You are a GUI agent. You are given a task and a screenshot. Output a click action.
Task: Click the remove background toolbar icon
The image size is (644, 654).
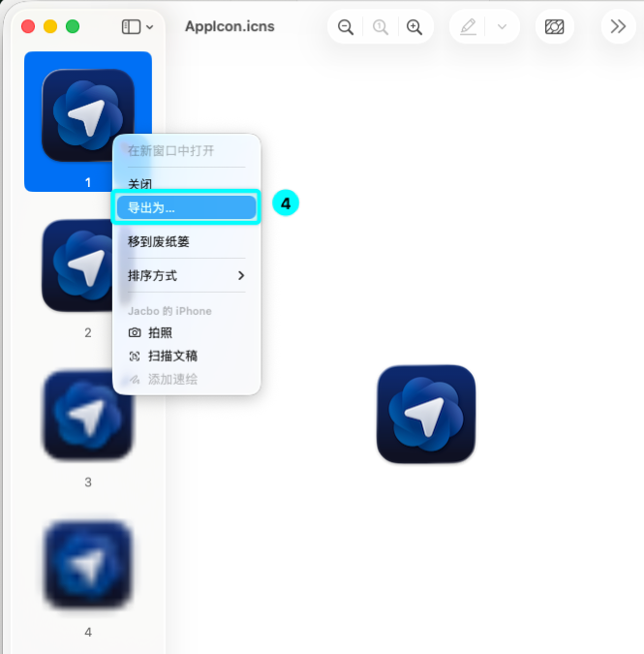[554, 27]
